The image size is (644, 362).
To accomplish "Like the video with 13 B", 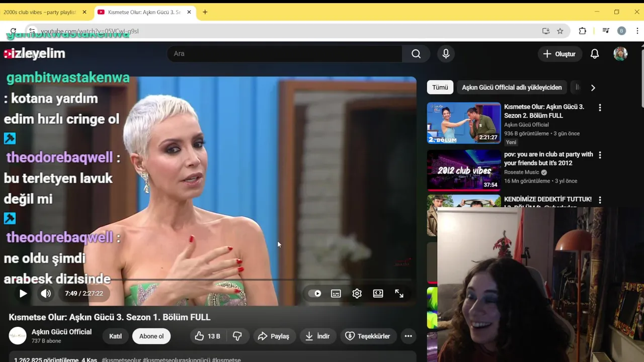I will pos(208,336).
